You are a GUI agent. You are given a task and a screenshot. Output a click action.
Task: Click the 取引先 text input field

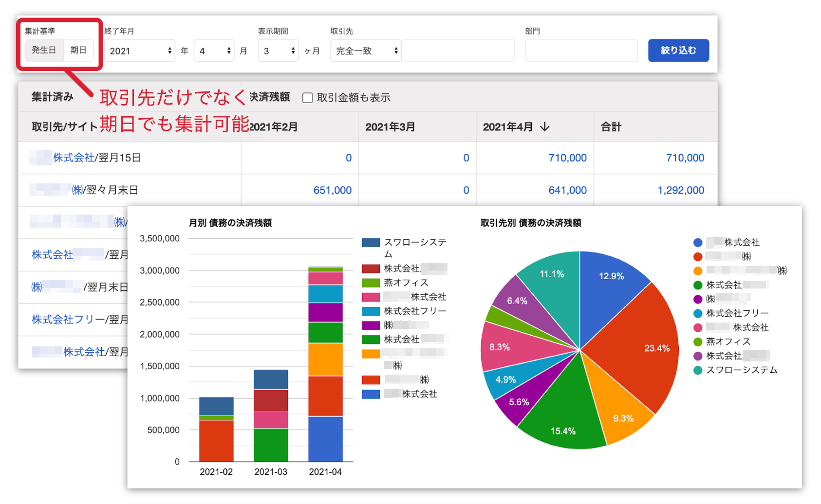click(458, 51)
